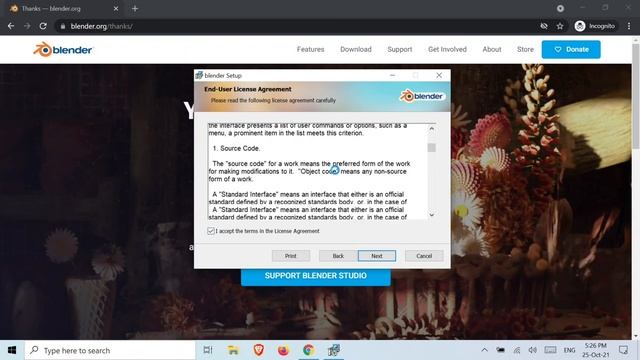Switch to the Blender installer taskbar icon
This screenshot has width=640, height=360.
pyautogui.click(x=334, y=350)
